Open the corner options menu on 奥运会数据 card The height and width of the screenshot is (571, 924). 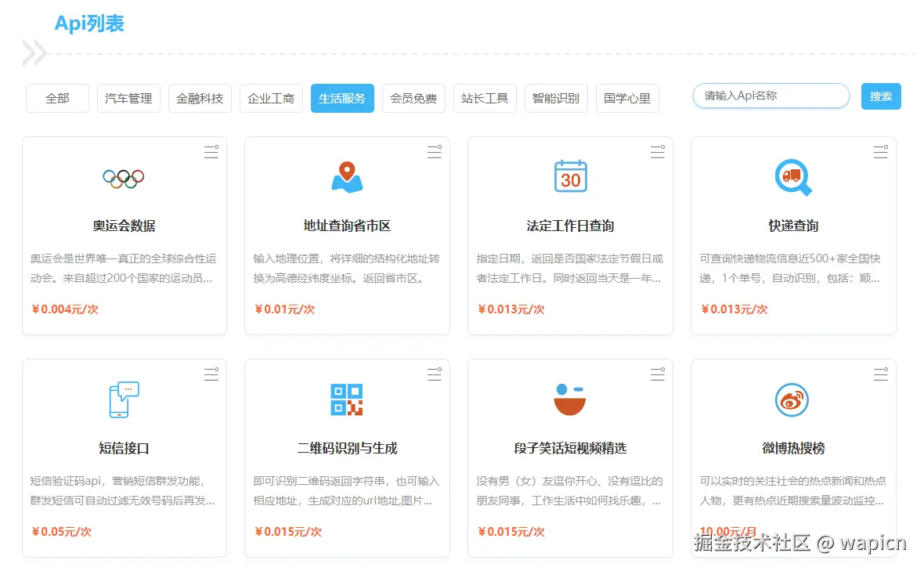[x=211, y=152]
